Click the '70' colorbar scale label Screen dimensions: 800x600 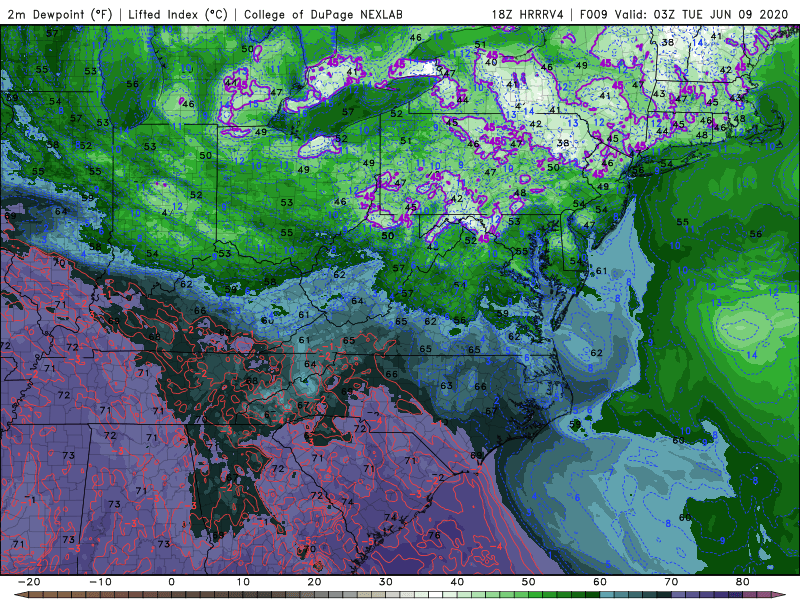[671, 582]
